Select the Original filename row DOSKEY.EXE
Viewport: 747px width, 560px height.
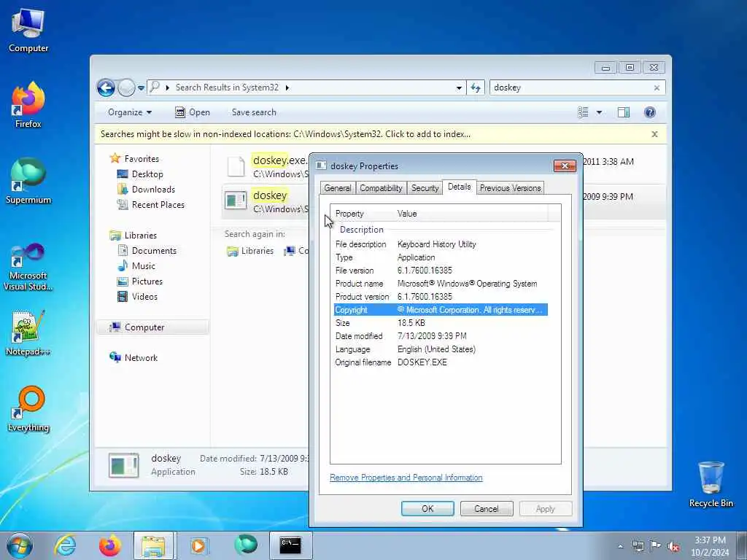(x=441, y=362)
